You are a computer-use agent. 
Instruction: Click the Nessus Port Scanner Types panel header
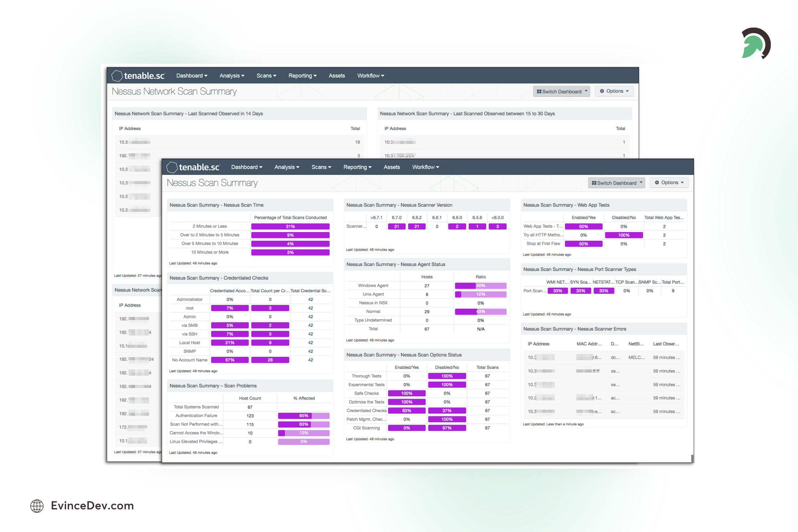point(604,269)
